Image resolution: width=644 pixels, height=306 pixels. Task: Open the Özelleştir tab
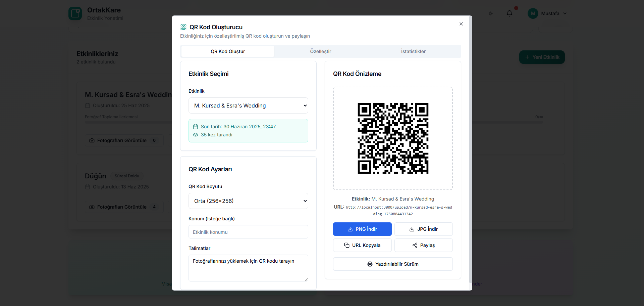(320, 51)
